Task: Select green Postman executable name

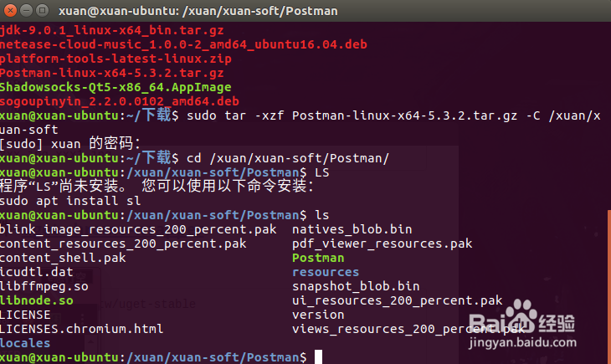Action: point(318,258)
